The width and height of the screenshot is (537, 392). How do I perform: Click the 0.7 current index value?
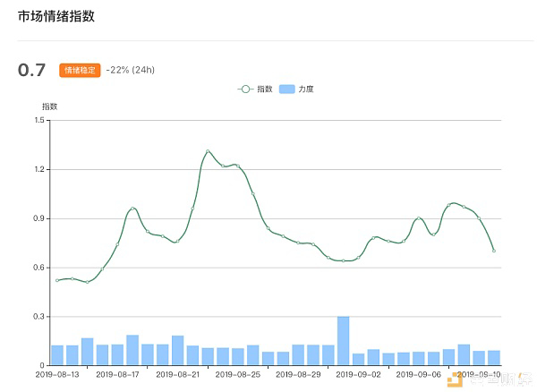pos(31,70)
